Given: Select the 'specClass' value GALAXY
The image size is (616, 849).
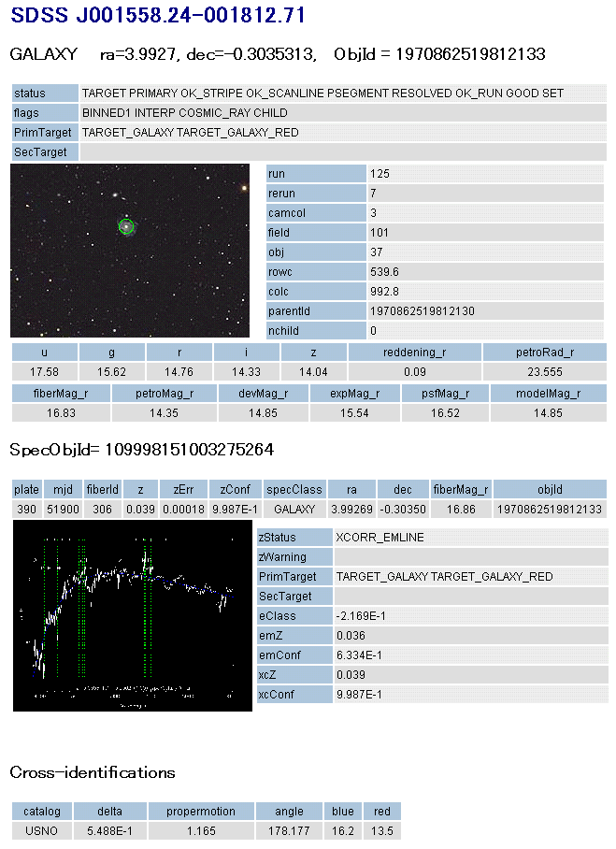Looking at the screenshot, I should (294, 509).
